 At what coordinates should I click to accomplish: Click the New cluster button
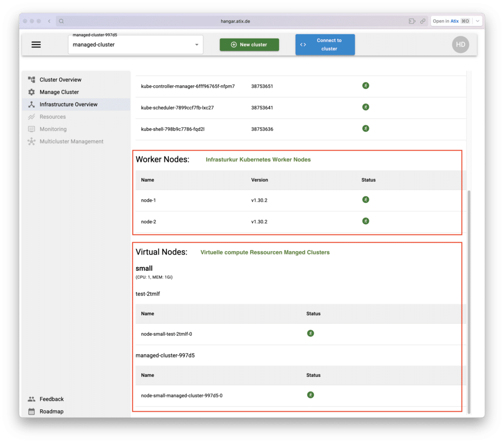click(249, 45)
